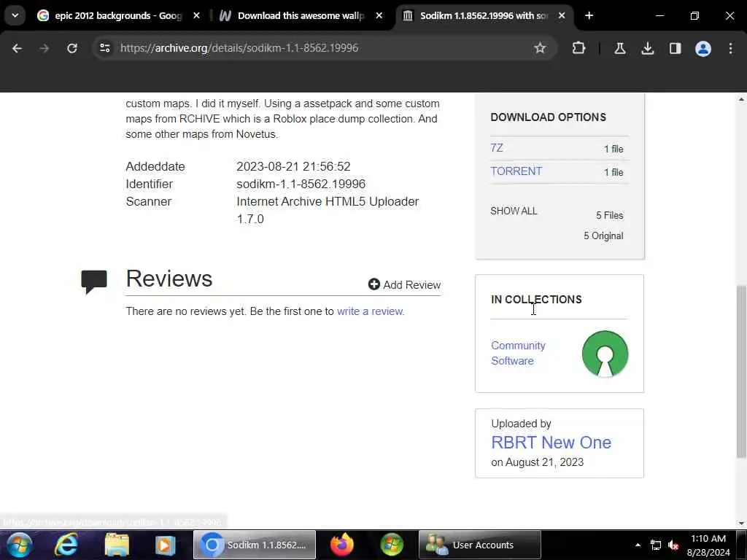Open Windows Explorer folder in taskbar

coord(117,545)
